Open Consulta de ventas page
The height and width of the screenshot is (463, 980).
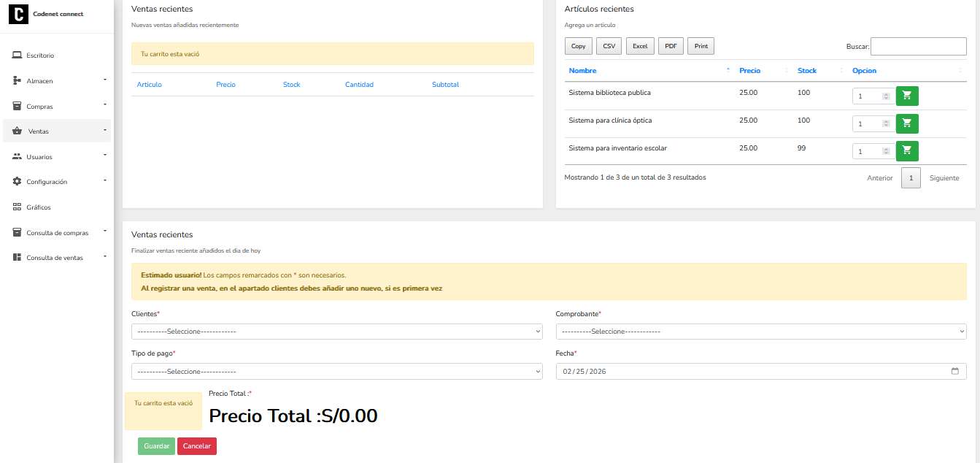tap(55, 258)
